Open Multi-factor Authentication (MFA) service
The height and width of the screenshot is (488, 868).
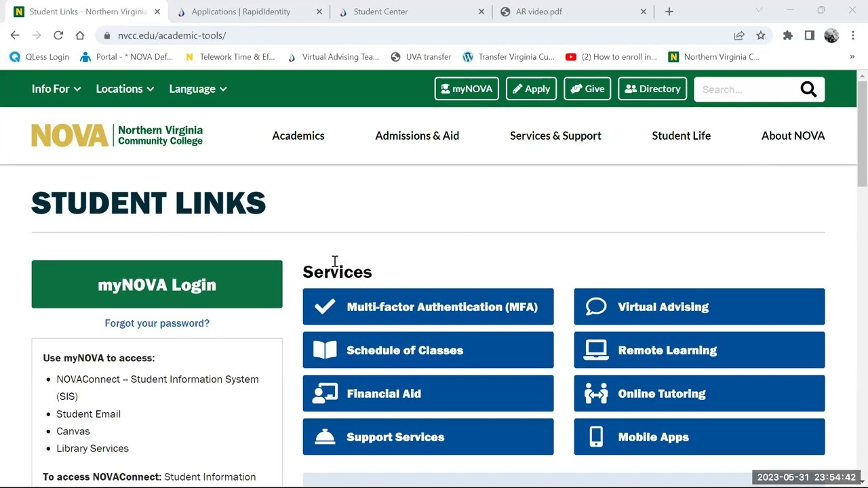coord(428,306)
